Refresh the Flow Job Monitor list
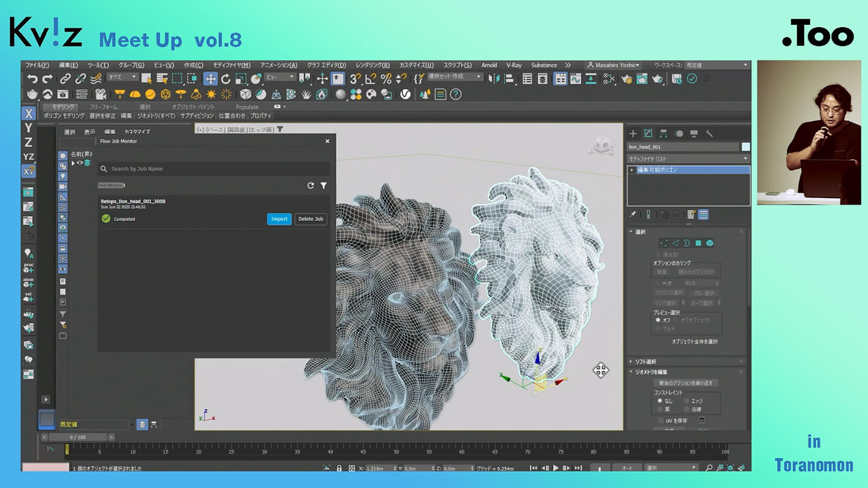868x488 pixels. (310, 186)
